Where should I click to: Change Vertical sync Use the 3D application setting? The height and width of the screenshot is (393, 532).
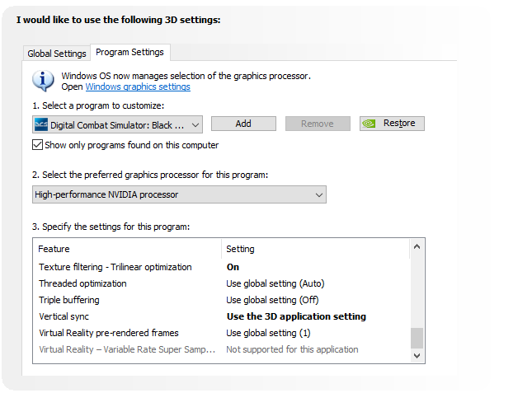point(296,316)
